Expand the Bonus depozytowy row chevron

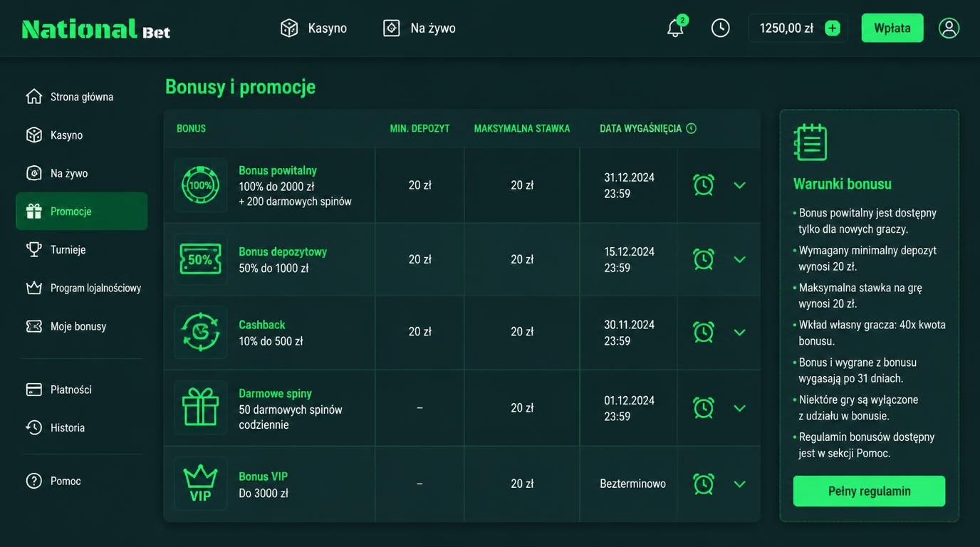(739, 259)
